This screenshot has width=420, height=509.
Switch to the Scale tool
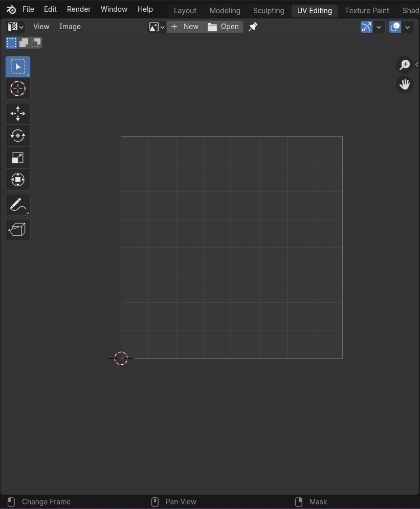[x=18, y=158]
